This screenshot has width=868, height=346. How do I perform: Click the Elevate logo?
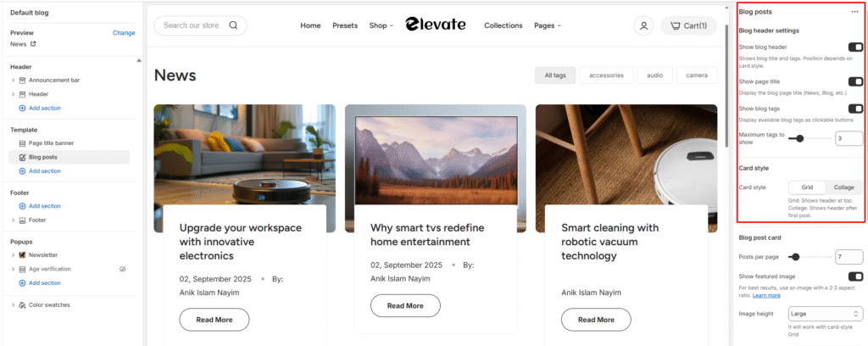435,24
